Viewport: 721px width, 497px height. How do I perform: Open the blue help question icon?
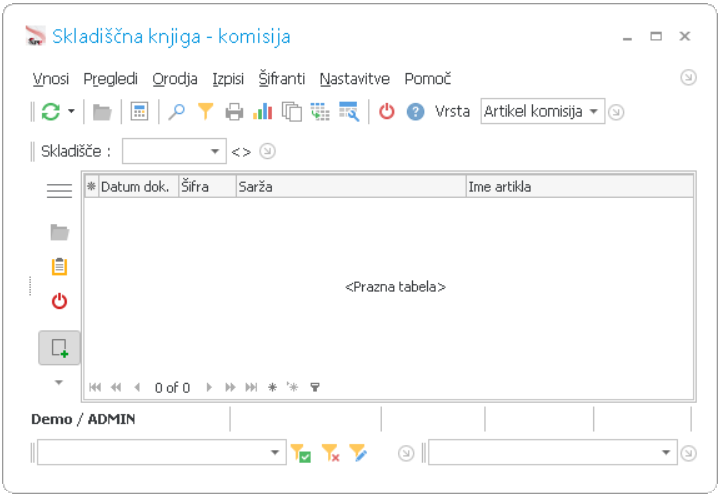415,112
